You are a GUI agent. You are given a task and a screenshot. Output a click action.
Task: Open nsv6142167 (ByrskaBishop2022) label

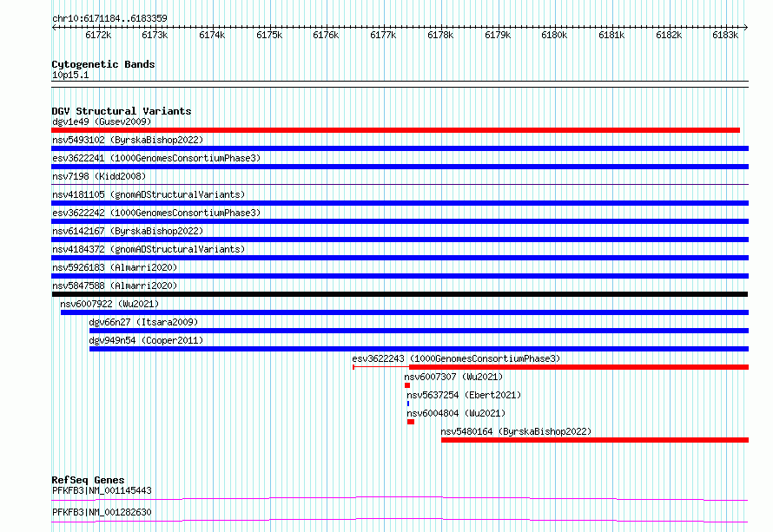click(128, 231)
